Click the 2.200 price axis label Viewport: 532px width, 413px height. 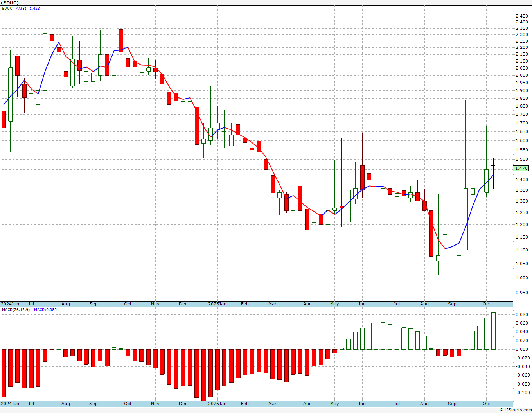tap(521, 47)
